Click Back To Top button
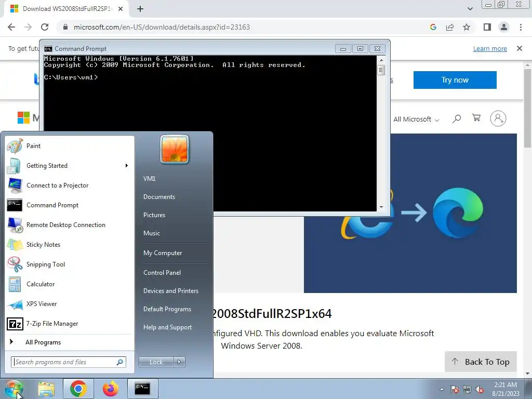 [481, 362]
